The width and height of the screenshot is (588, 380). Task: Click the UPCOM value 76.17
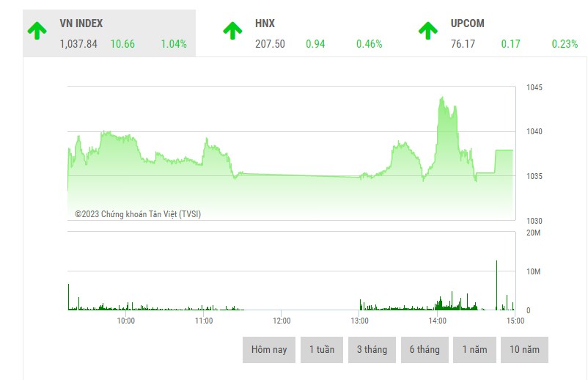pyautogui.click(x=463, y=44)
